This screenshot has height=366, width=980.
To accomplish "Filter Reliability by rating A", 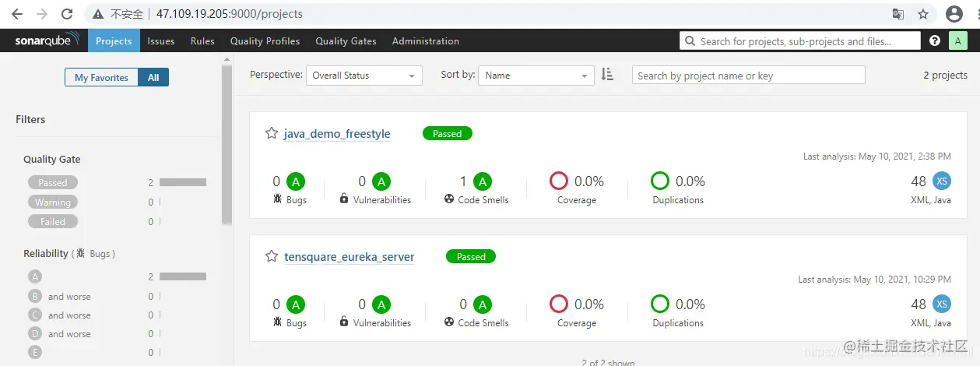I will [x=35, y=276].
